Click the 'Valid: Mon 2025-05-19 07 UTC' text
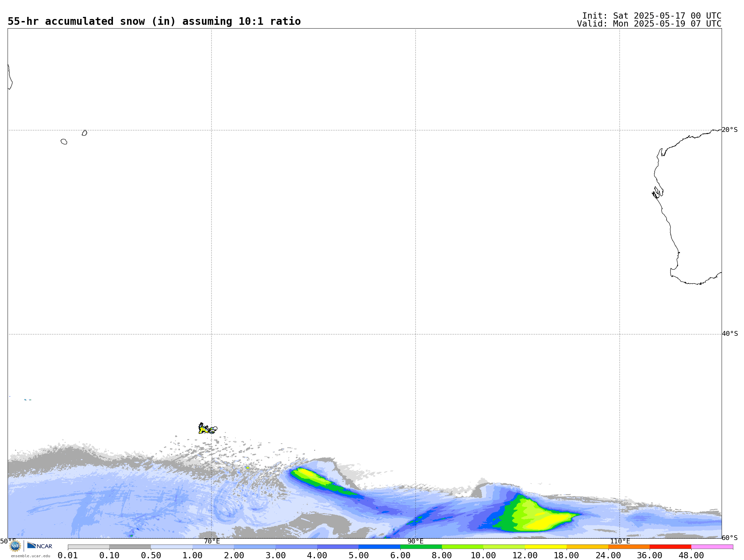The image size is (744, 560). [649, 24]
